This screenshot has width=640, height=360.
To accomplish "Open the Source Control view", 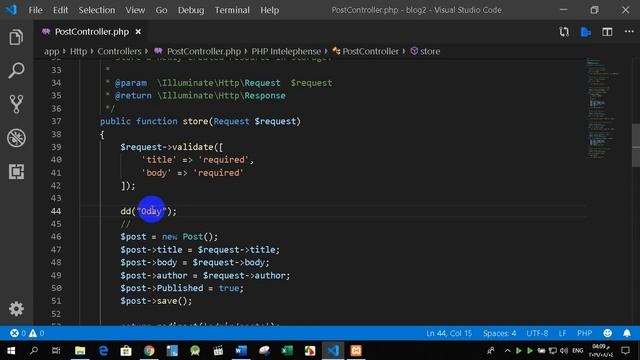I will (16, 104).
